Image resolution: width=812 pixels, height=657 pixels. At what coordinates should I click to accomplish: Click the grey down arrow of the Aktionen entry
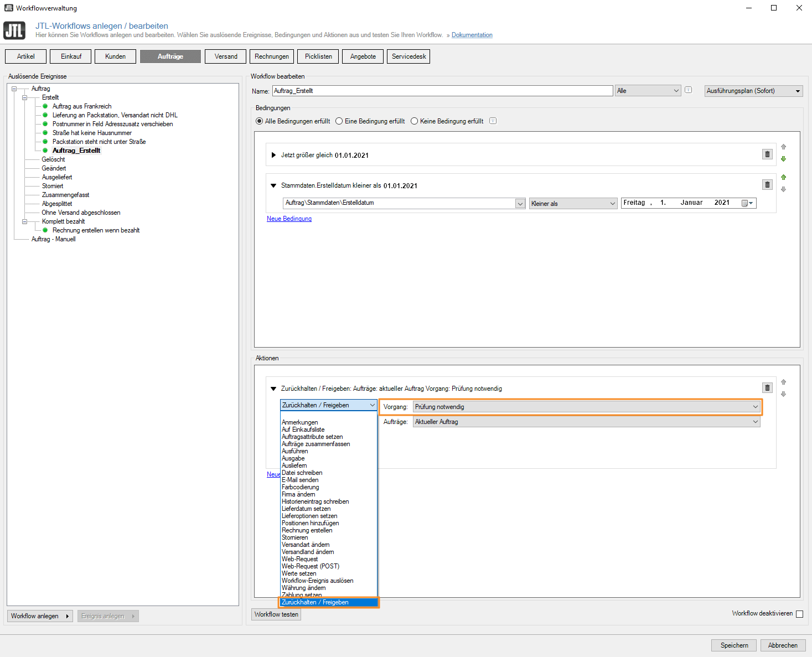(x=783, y=394)
